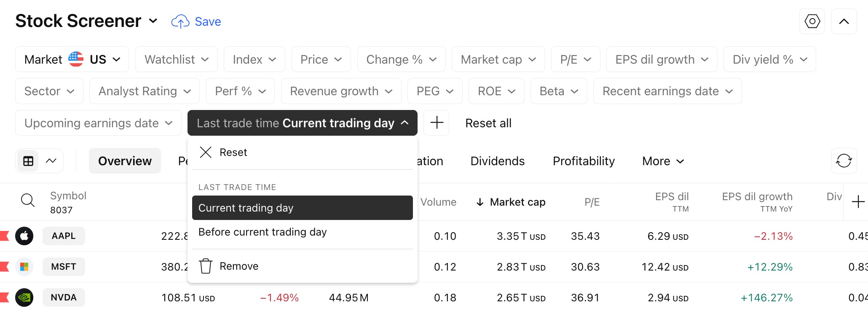868x311 pixels.
Task: Sort by the Market cap column header
Action: (517, 202)
